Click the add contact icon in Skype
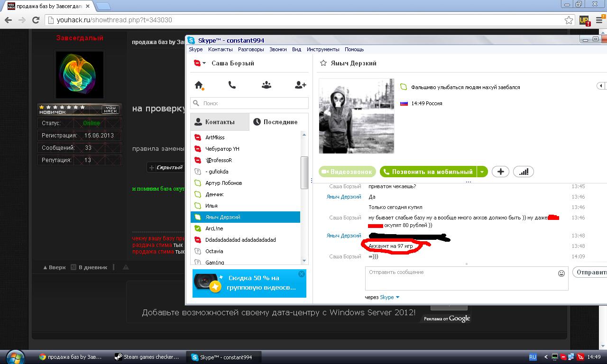The width and height of the screenshot is (607, 364). click(300, 85)
